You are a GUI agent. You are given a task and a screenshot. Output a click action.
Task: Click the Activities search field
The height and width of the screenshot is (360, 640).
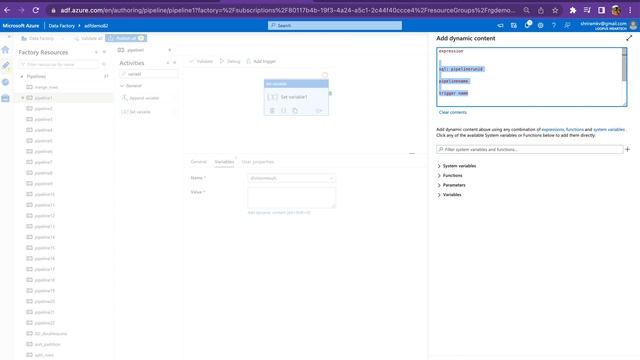click(x=149, y=74)
